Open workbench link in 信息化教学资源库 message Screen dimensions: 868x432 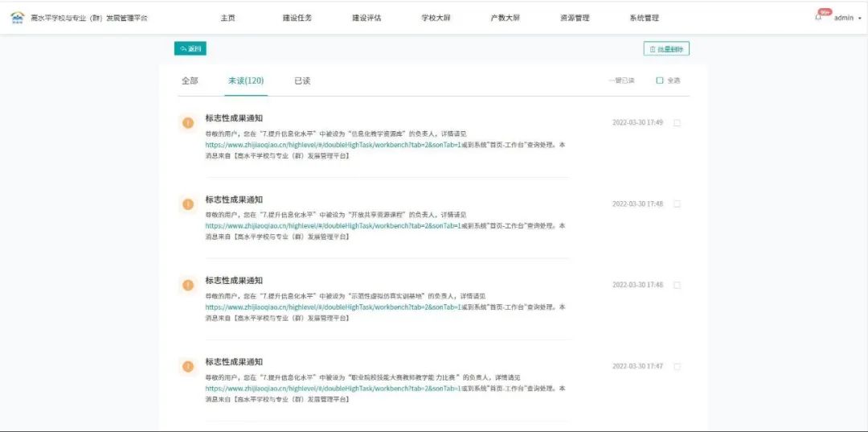(334, 145)
